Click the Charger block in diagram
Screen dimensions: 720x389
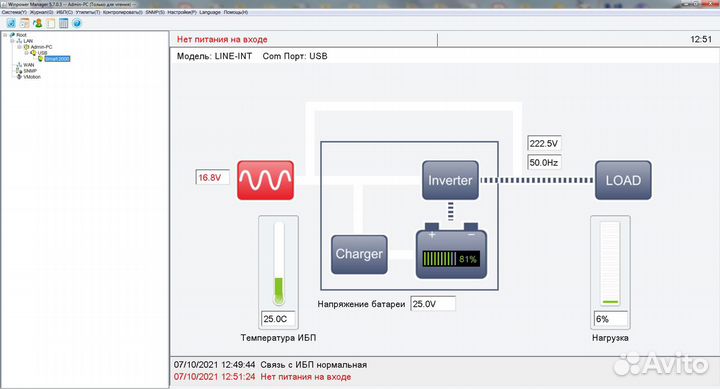(359, 254)
